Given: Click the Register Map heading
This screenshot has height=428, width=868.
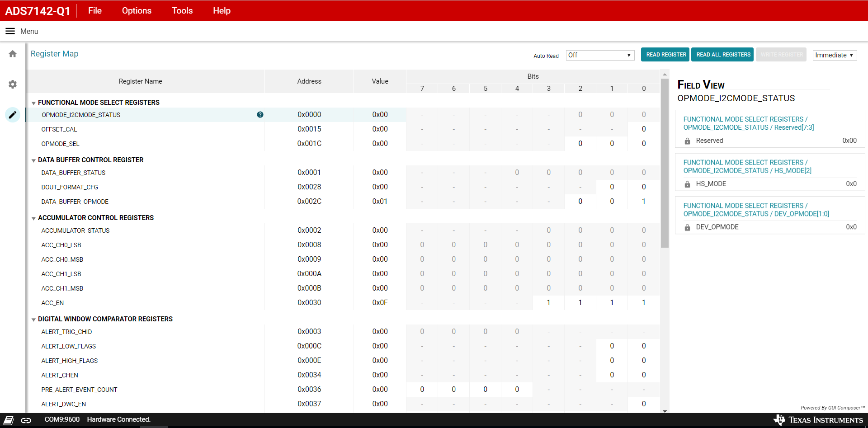Looking at the screenshot, I should [x=54, y=54].
